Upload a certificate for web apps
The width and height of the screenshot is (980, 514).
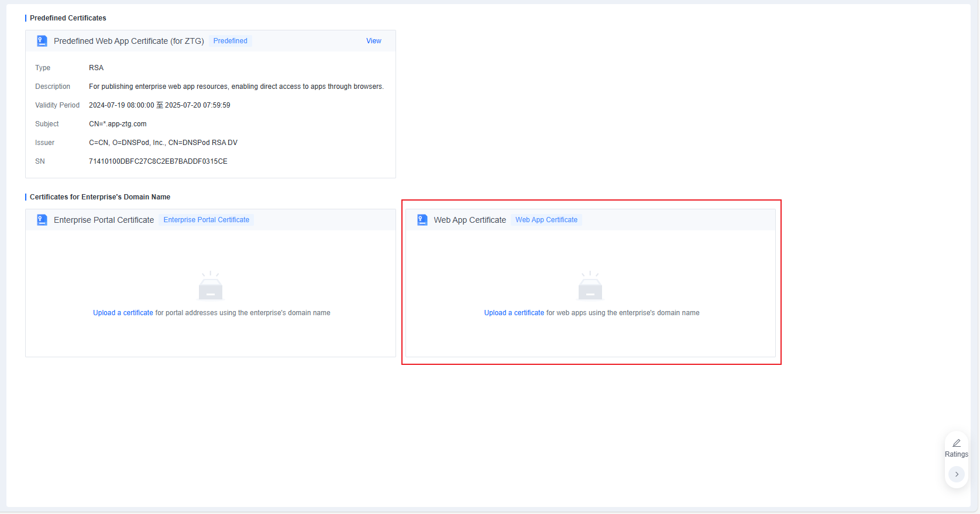point(514,313)
